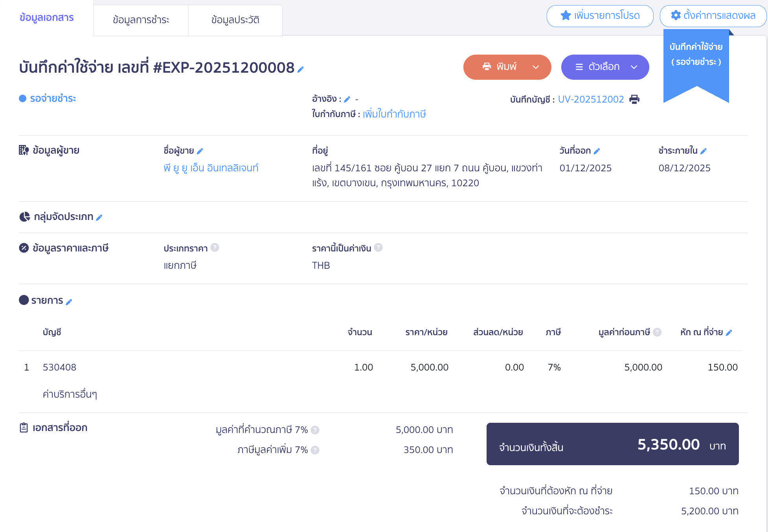The width and height of the screenshot is (768, 532).
Task: Edit วันที่ออก date using pencil icon
Action: (597, 151)
